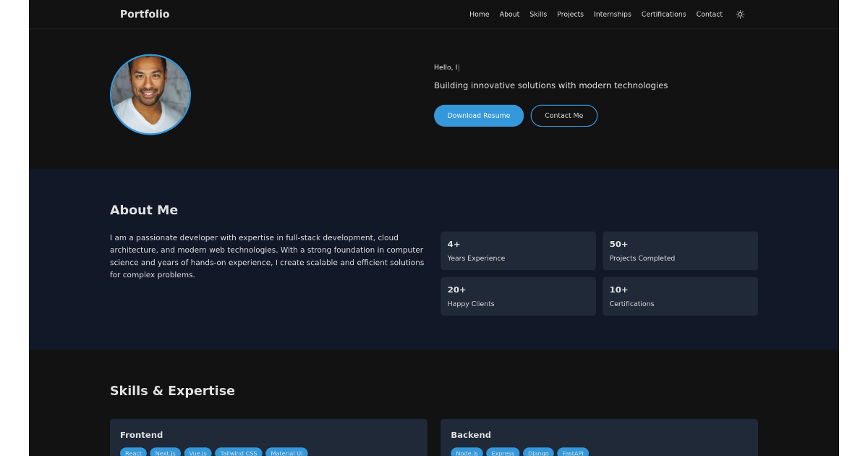Click the Node.js badge under Backend
868x456 pixels.
[466, 452]
